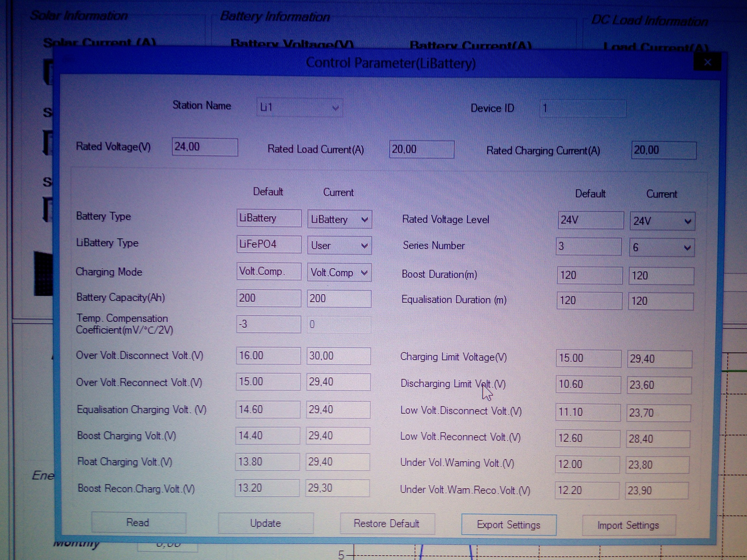Click the current Equalisation Duration field
Screen dimensions: 747x560
660,301
